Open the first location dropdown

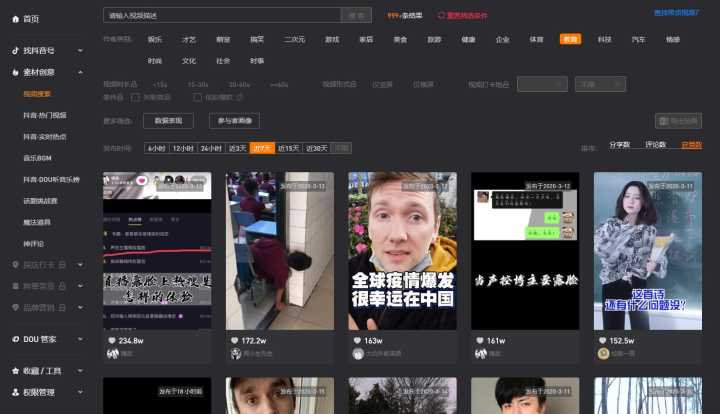542,84
